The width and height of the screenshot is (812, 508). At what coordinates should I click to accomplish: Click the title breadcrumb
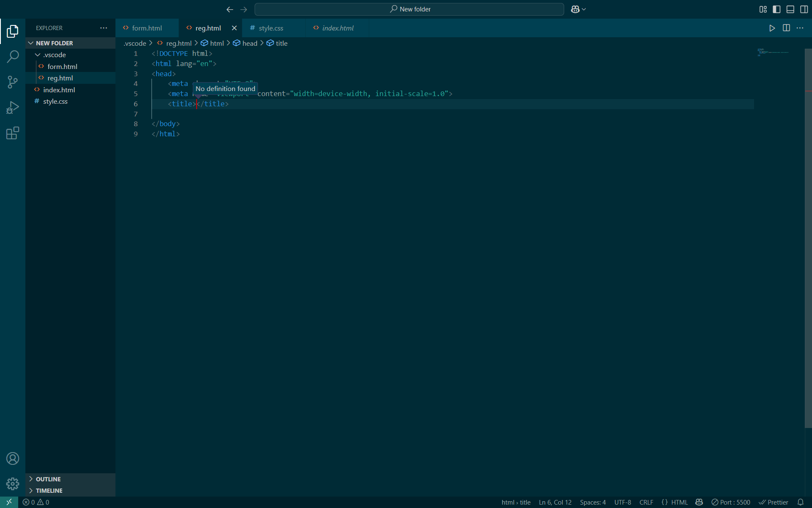(277, 43)
